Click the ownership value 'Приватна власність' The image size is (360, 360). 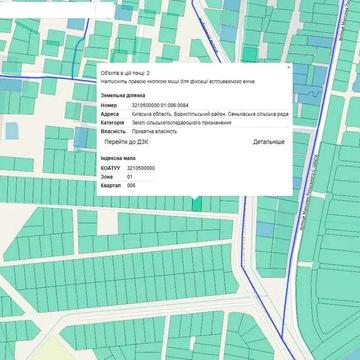pyautogui.click(x=154, y=131)
